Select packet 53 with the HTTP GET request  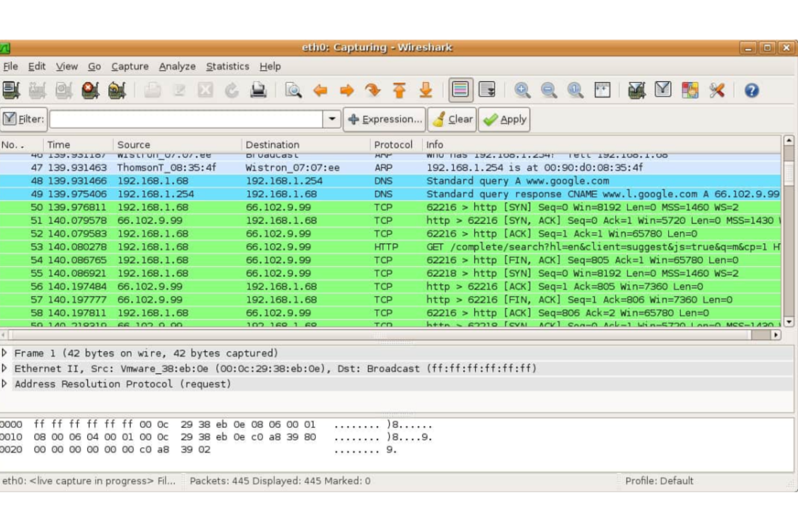point(324,246)
